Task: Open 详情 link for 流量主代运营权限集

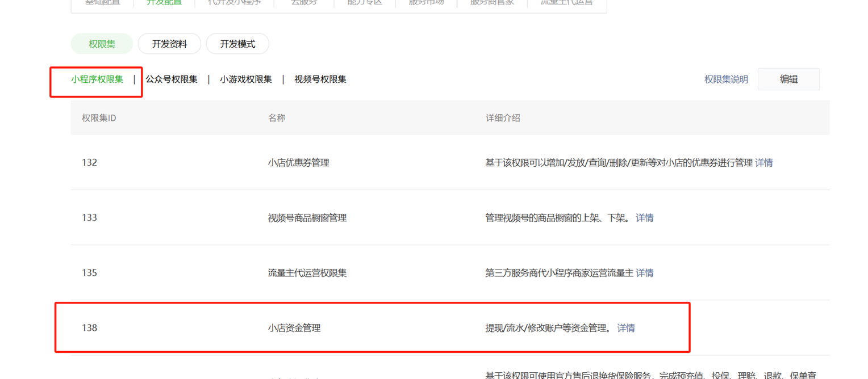Action: [645, 273]
